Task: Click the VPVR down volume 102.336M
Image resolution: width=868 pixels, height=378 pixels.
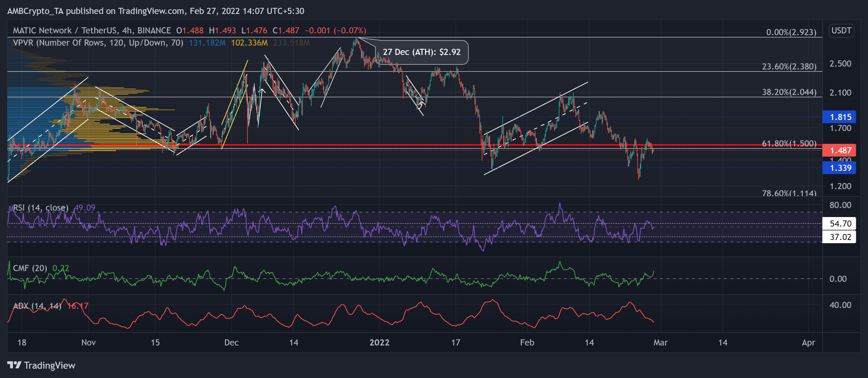Action: pos(249,43)
